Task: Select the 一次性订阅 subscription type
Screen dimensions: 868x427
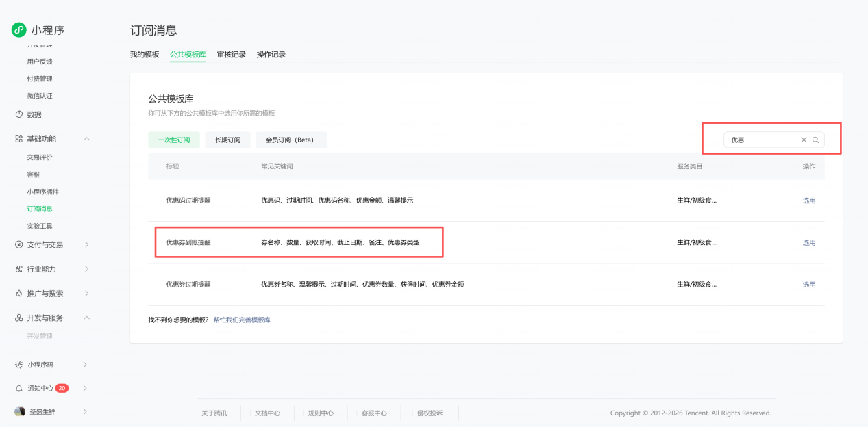Action: [174, 140]
